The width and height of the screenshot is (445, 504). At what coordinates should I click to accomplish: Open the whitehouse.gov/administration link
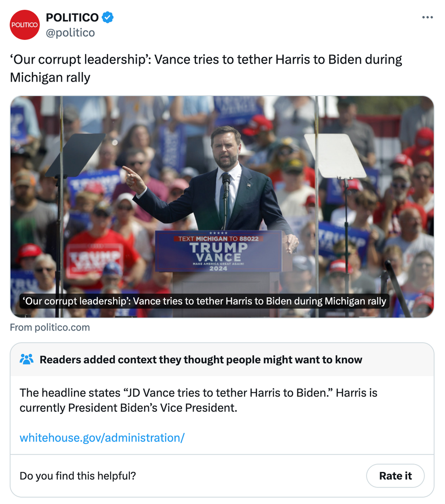(102, 438)
